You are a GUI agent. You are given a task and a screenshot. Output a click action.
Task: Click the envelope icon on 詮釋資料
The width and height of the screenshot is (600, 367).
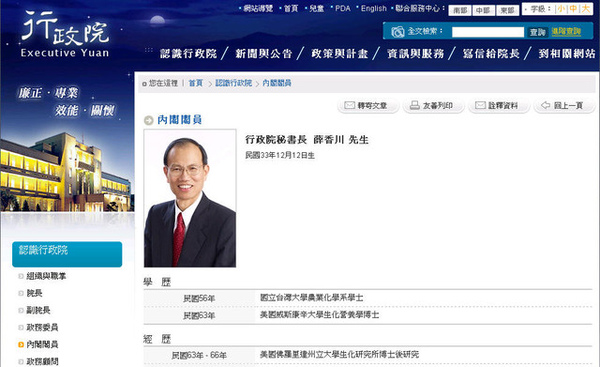pos(480,105)
